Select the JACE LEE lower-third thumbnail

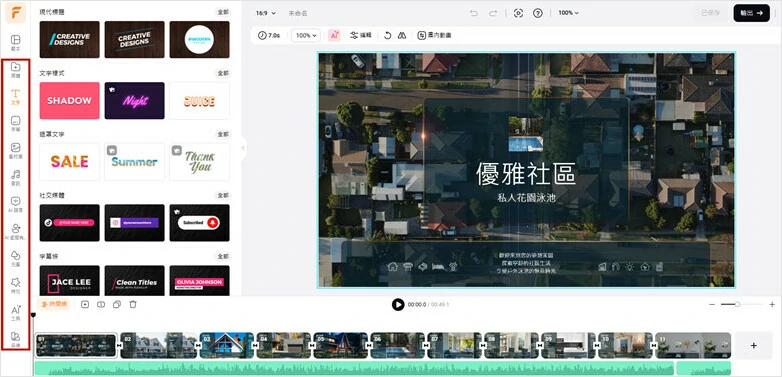[x=69, y=281]
